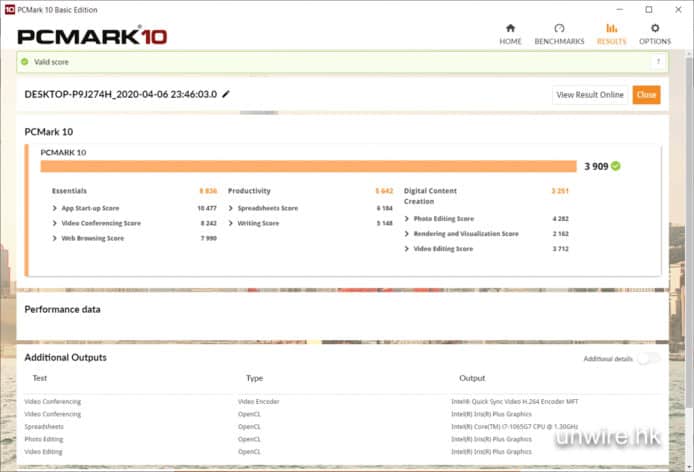Expand Rendering and Visualization Score chevron
The width and height of the screenshot is (694, 472).
(x=407, y=234)
